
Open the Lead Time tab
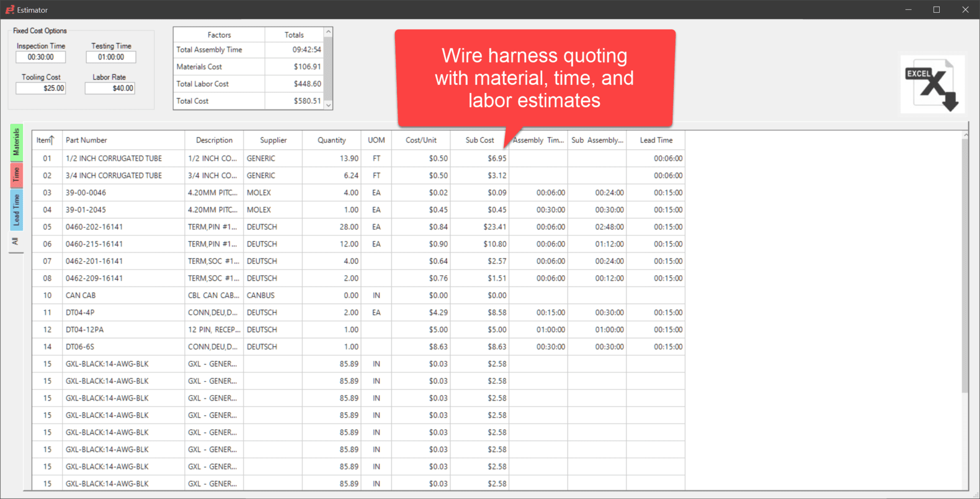tap(16, 210)
